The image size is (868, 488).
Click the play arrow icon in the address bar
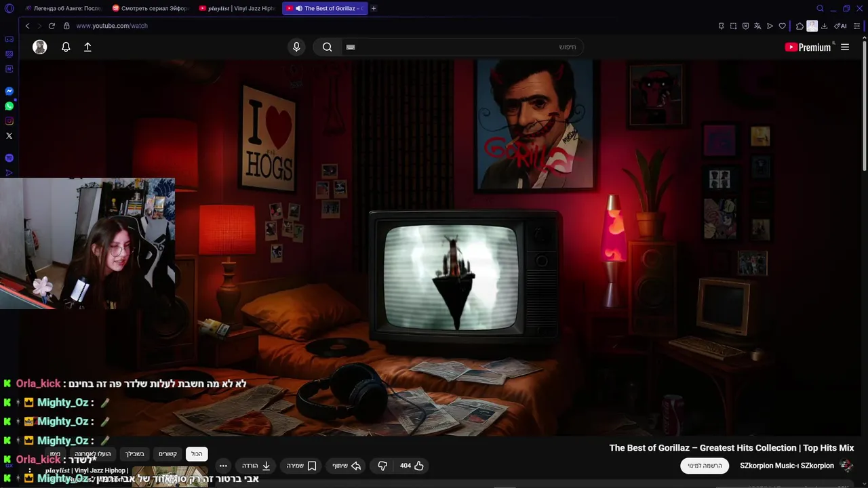[770, 26]
